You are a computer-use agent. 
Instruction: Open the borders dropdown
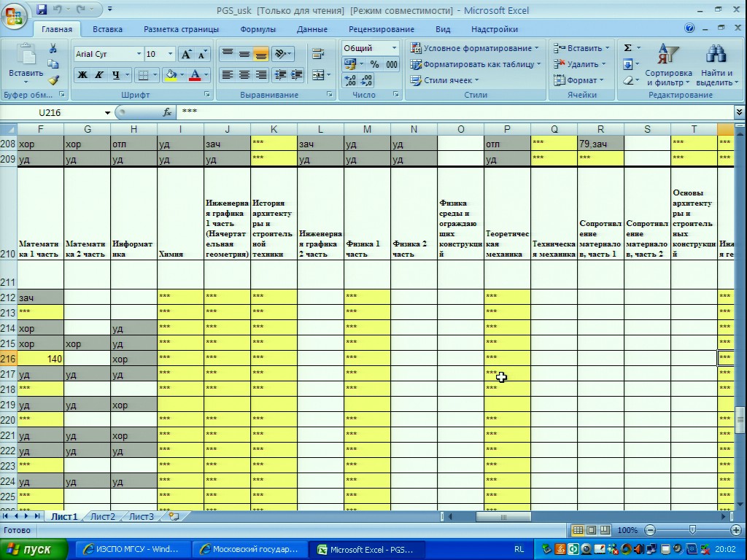click(155, 75)
